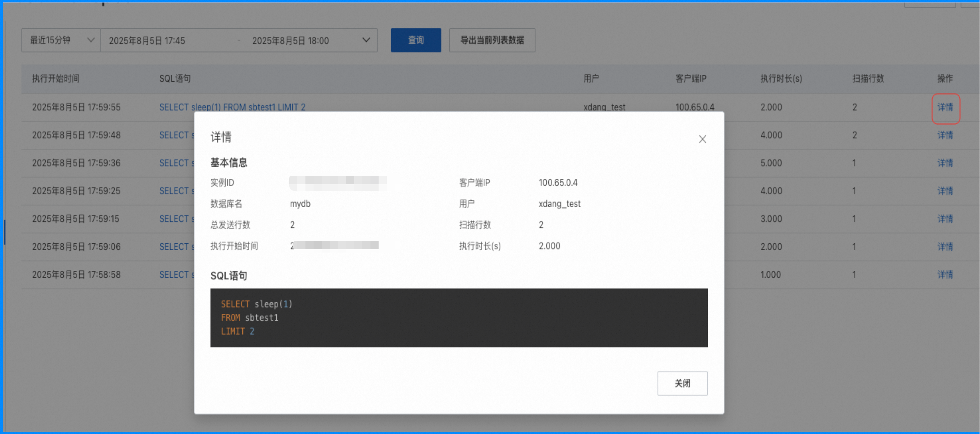Click the end time 2025年8月5日 18:00 field
Screen dimensions: 980x434
(290, 41)
